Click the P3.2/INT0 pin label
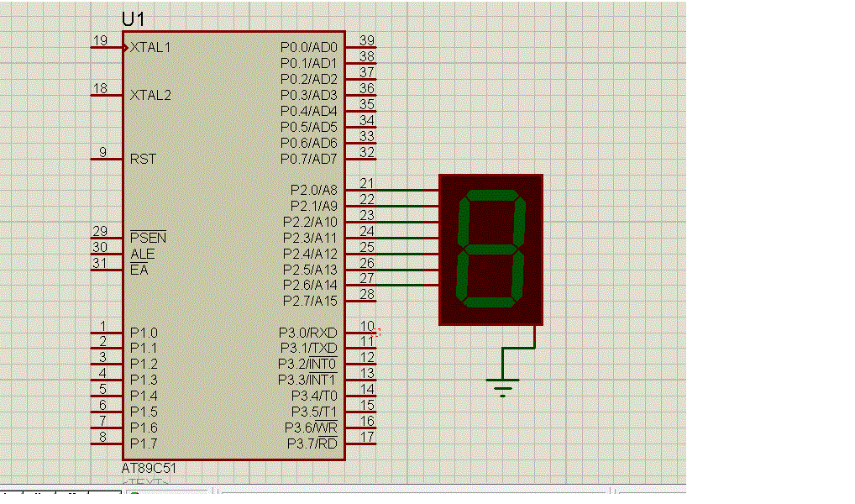This screenshot has width=855, height=504. [307, 364]
